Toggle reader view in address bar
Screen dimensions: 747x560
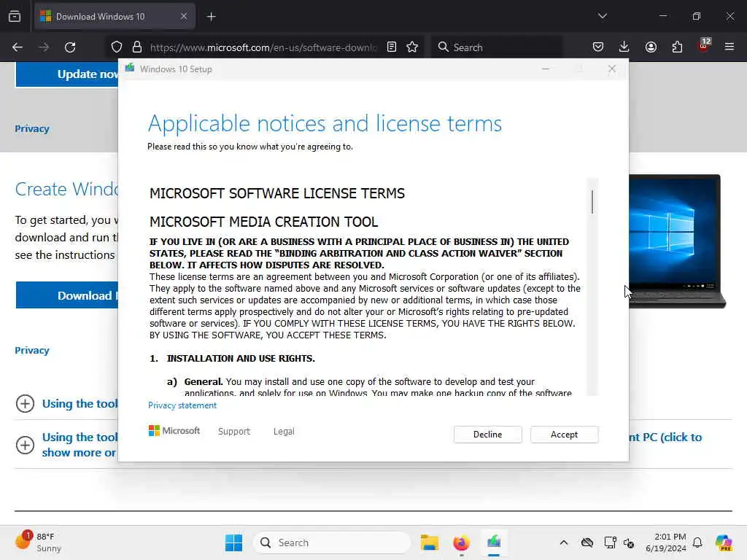(x=392, y=47)
